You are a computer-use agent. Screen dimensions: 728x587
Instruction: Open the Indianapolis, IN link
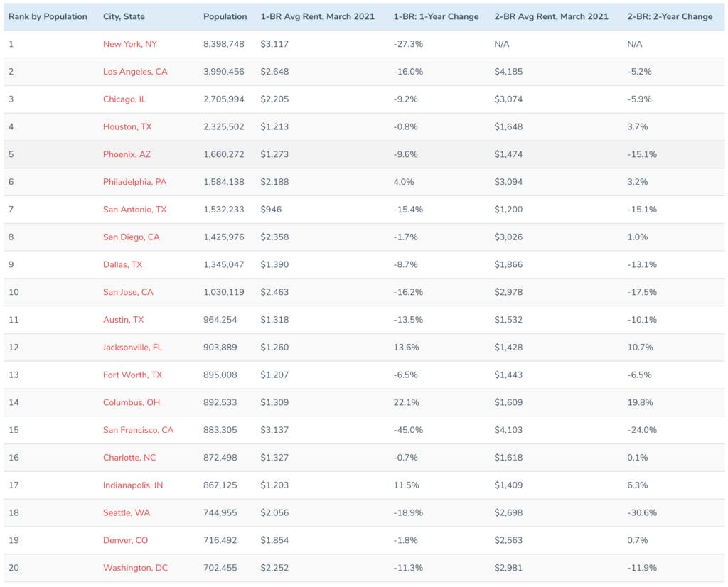click(x=133, y=485)
